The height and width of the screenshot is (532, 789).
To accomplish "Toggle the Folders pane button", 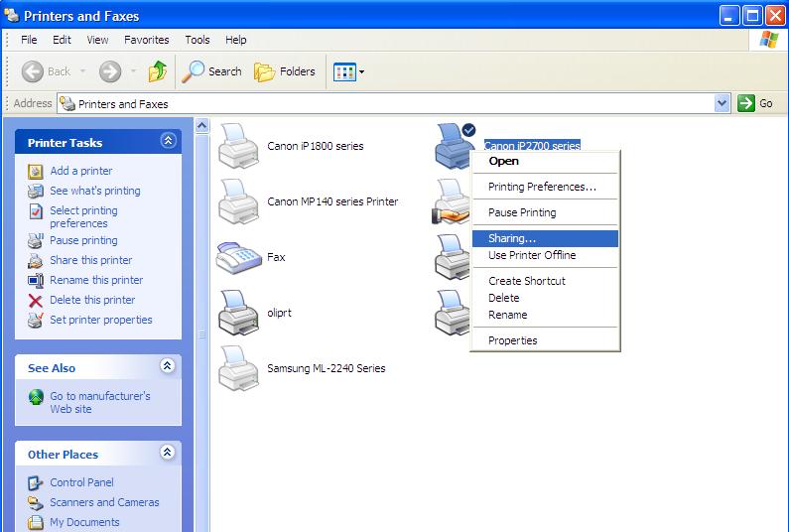I will tap(285, 71).
